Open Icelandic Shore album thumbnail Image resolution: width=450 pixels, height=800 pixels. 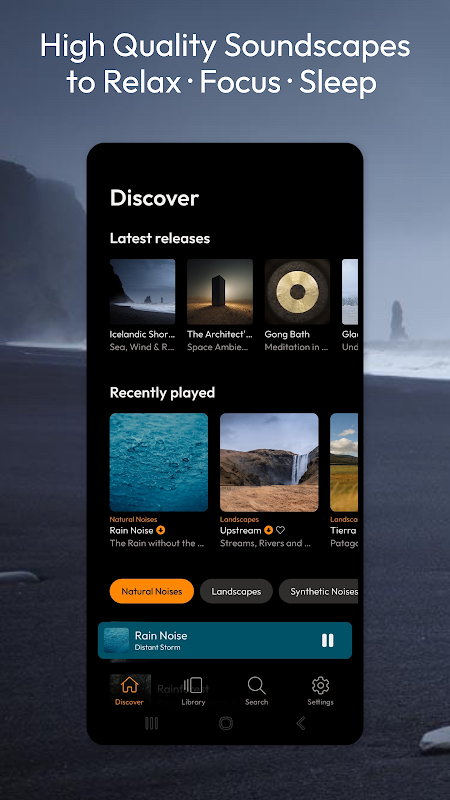pyautogui.click(x=142, y=292)
